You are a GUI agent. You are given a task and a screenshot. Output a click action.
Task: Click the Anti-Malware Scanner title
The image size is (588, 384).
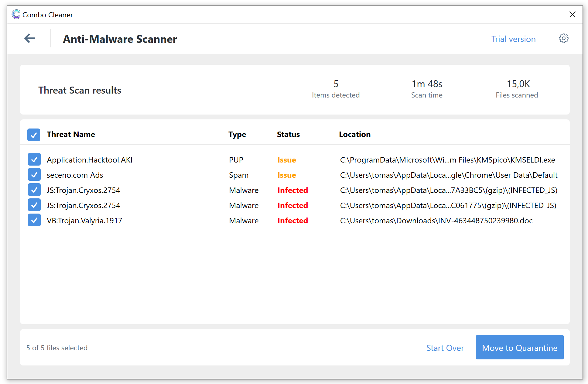tap(120, 39)
